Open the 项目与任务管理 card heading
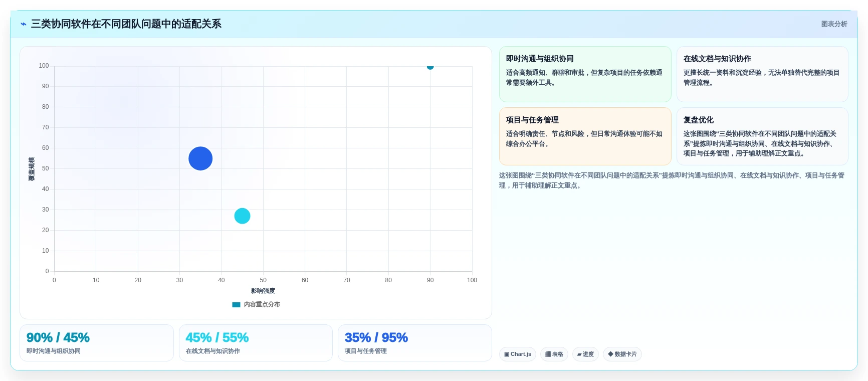Image resolution: width=868 pixels, height=381 pixels. (x=532, y=120)
